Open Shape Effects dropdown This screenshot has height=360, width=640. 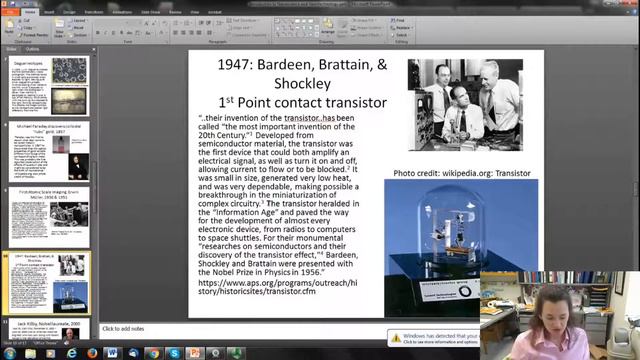[x=366, y=35]
